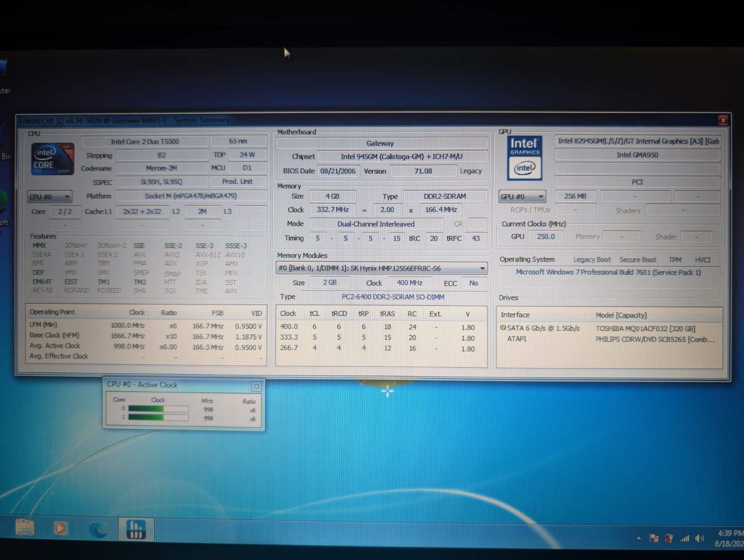
Task: Click the Intel 82945GM Internal Graphics field
Action: (638, 141)
